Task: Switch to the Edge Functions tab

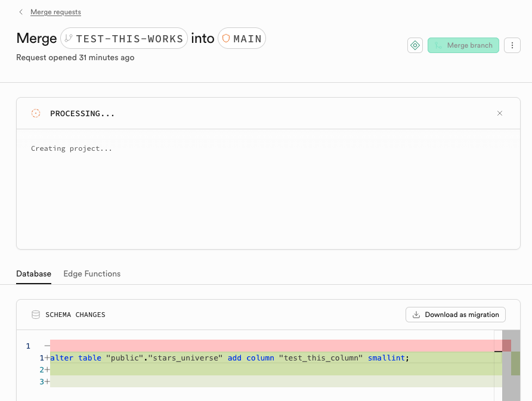Action: point(92,274)
